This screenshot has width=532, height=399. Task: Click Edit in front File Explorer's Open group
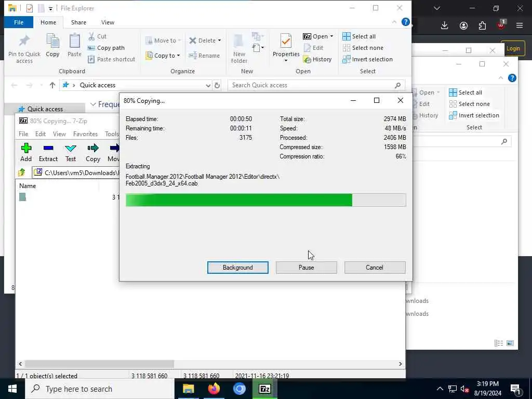[x=313, y=48]
